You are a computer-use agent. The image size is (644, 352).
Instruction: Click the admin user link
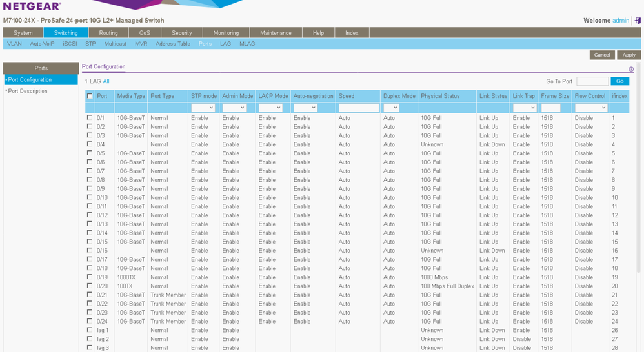click(x=621, y=21)
